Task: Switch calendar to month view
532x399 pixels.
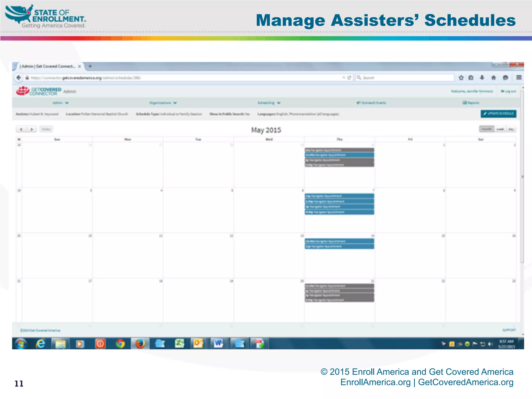Action: [x=486, y=129]
